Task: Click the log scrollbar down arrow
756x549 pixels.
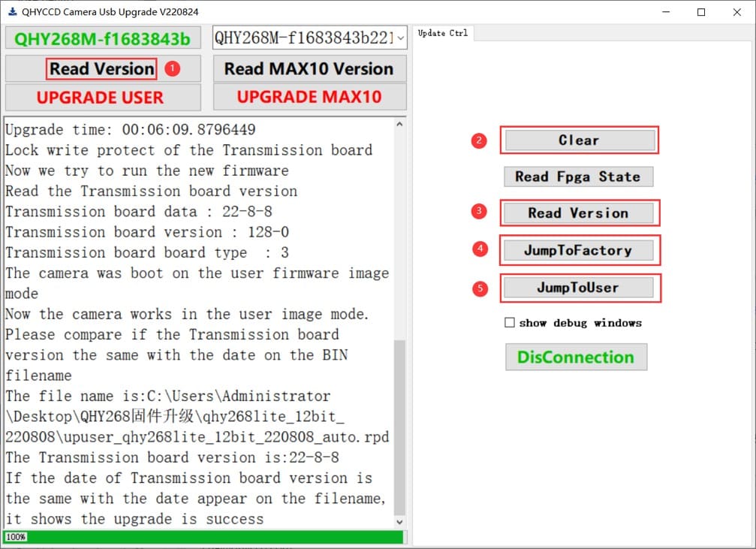Action: pyautogui.click(x=399, y=522)
